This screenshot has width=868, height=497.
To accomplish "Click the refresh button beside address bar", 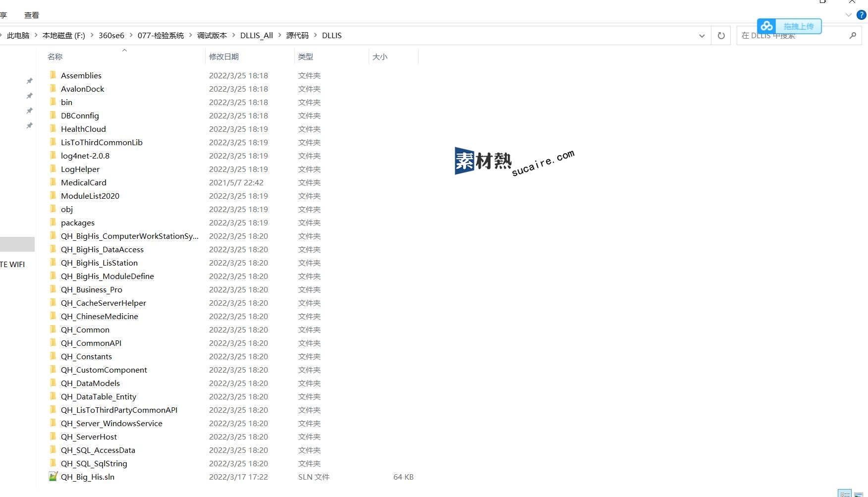I will (721, 36).
